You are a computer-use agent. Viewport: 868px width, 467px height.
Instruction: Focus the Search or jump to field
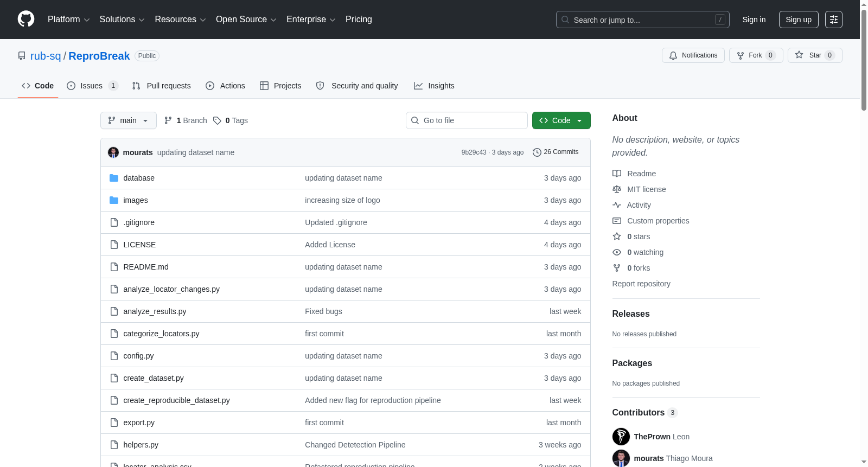pos(643,20)
